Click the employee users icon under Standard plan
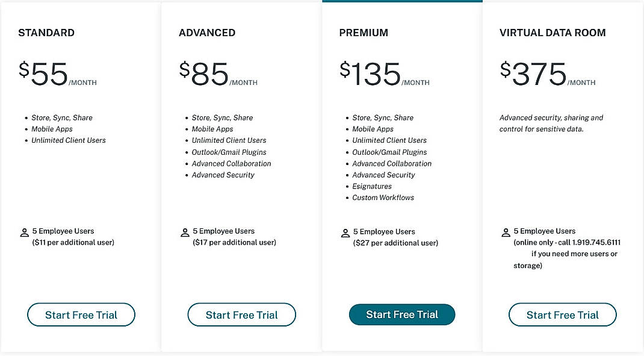Viewport: 644px width, 356px height. [x=24, y=232]
